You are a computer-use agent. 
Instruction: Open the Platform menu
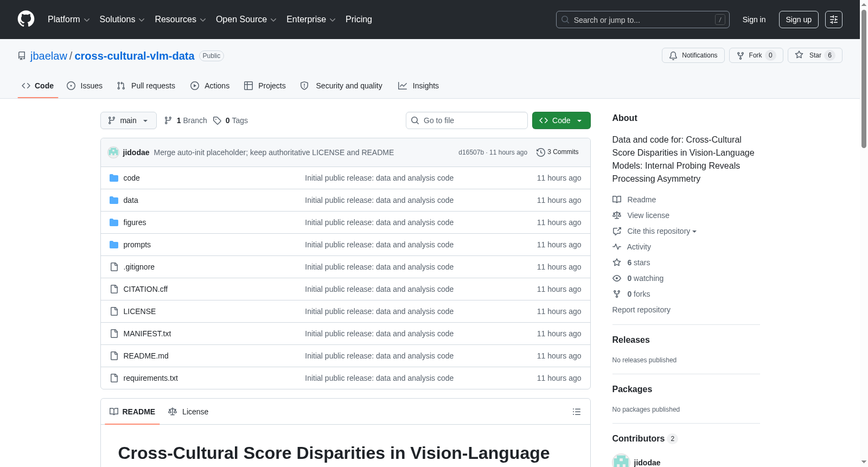[x=68, y=20]
